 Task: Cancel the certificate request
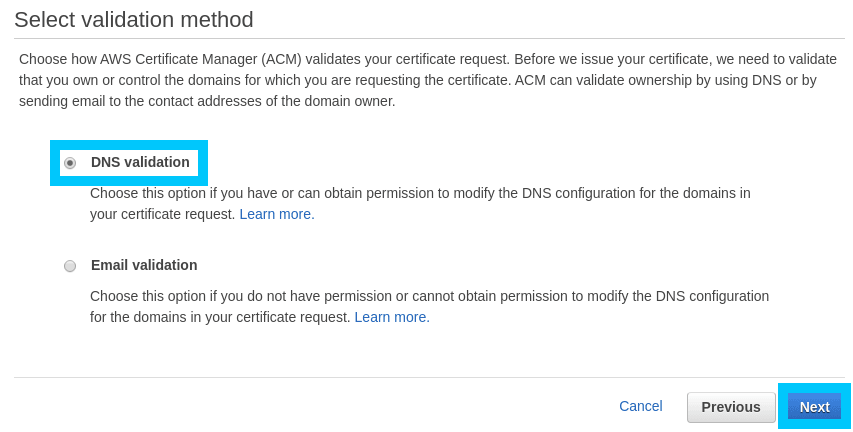click(x=640, y=406)
